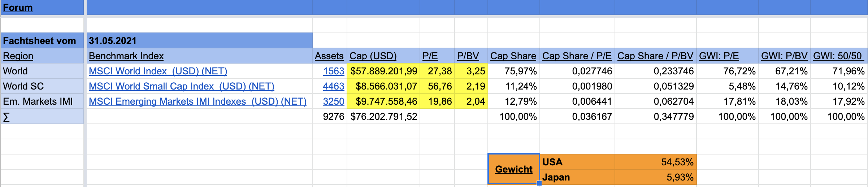Select the Em. Markets IMI region cell
Viewport: 868px width, 187px height.
coord(42,101)
